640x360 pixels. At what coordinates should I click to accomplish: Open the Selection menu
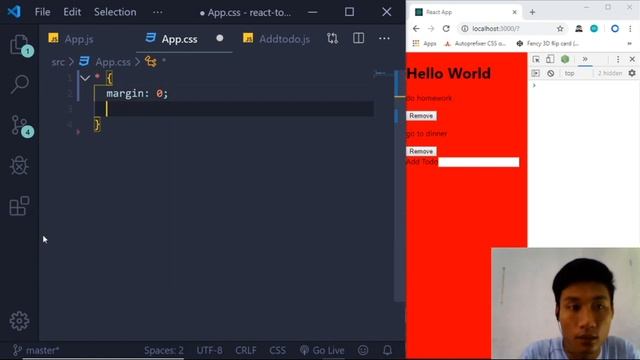click(x=115, y=12)
